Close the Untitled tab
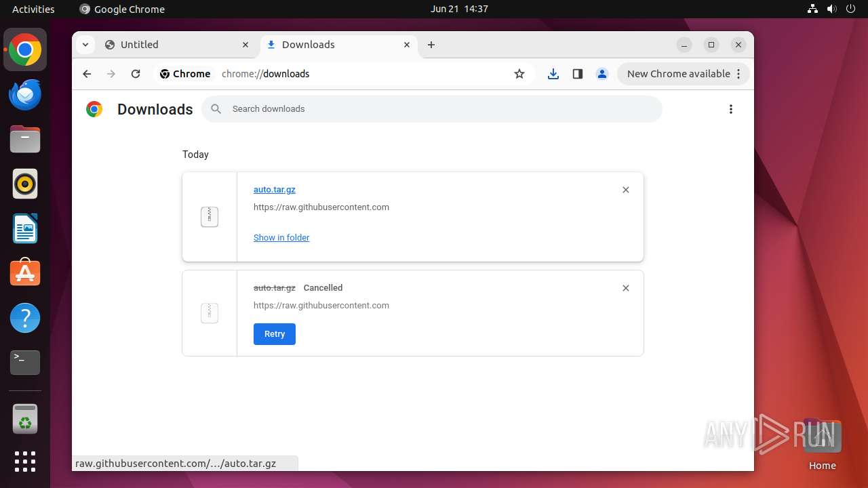The height and width of the screenshot is (488, 868). [x=245, y=45]
